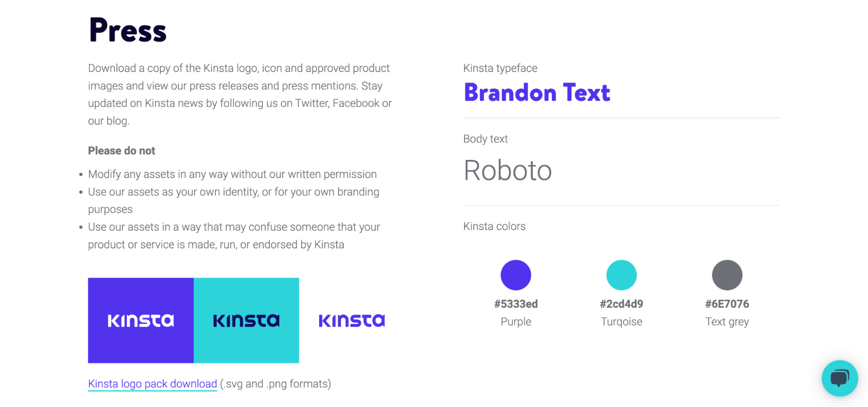Click the Kinsta colors section label

click(x=494, y=226)
